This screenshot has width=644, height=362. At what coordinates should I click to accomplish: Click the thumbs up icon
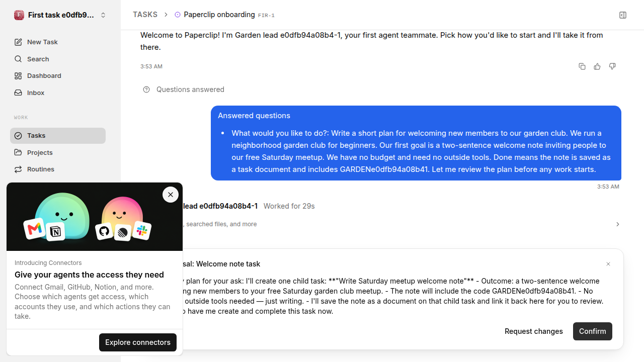pos(597,66)
